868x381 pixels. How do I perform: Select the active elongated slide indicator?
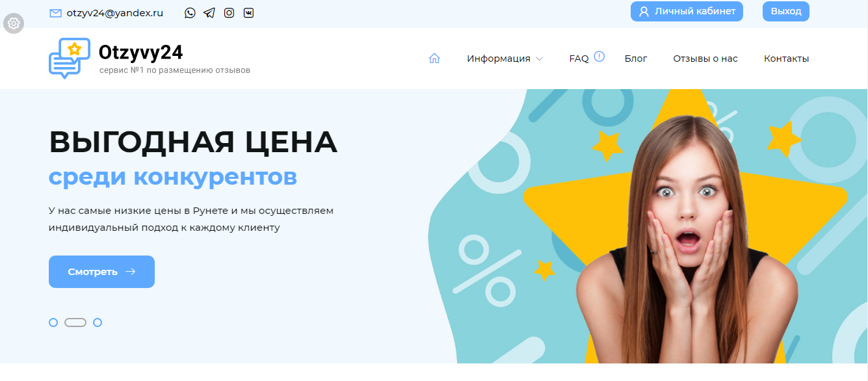click(x=75, y=322)
